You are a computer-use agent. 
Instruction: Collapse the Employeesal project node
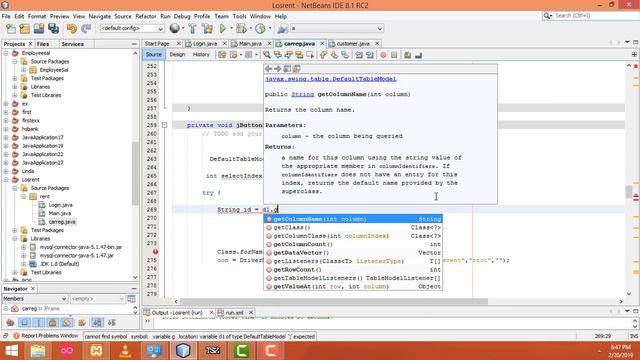pos(6,53)
